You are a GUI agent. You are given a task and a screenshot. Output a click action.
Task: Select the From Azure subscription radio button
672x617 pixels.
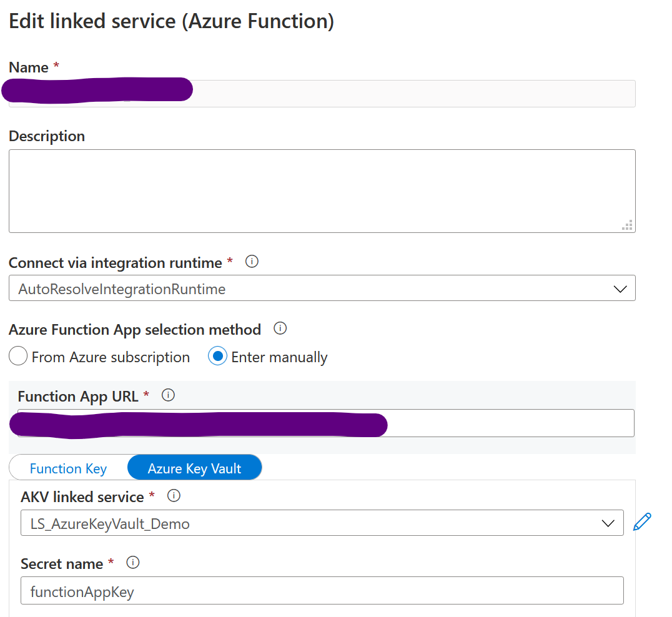pos(18,356)
